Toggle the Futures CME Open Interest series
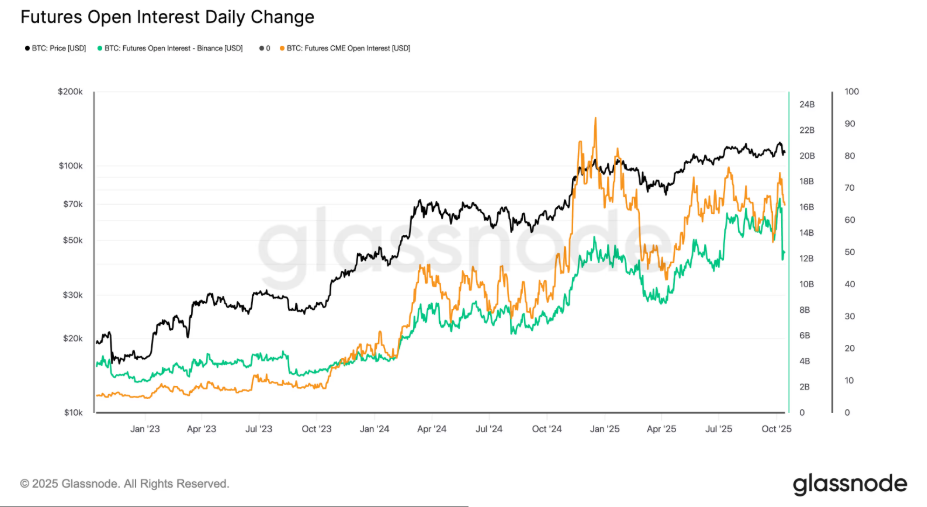The width and height of the screenshot is (927, 507). [x=348, y=48]
